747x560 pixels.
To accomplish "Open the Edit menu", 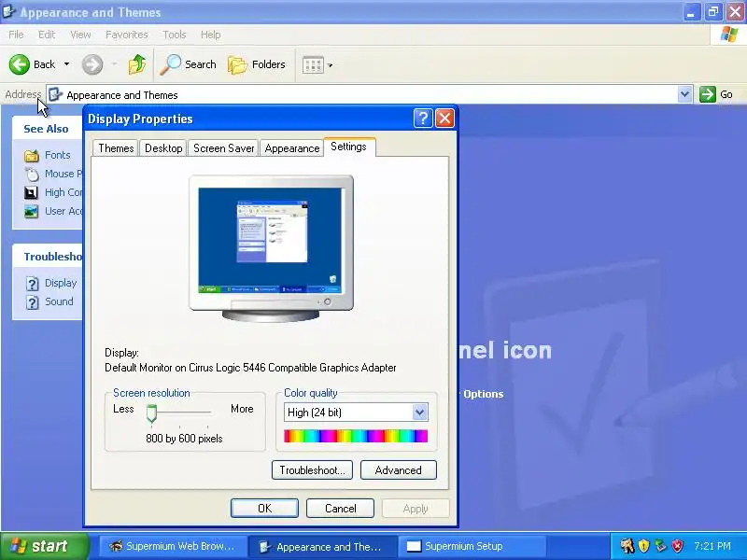I will tap(47, 35).
